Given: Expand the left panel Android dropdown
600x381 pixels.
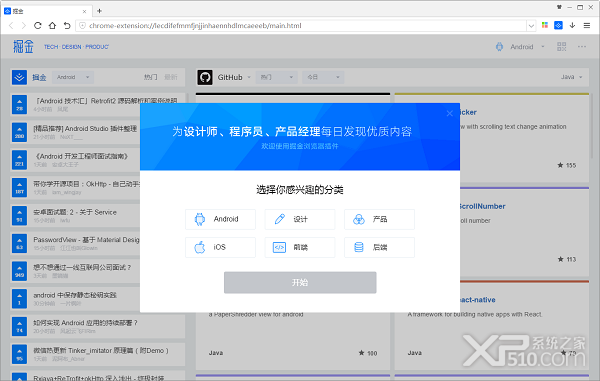Looking at the screenshot, I should coord(73,77).
